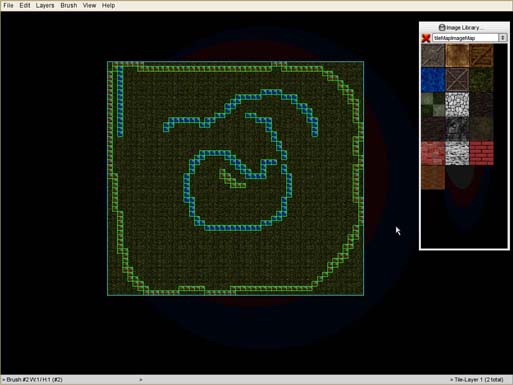Select the gray crate tile with a diagonal
Screen dimensions: 513x385
[433, 55]
